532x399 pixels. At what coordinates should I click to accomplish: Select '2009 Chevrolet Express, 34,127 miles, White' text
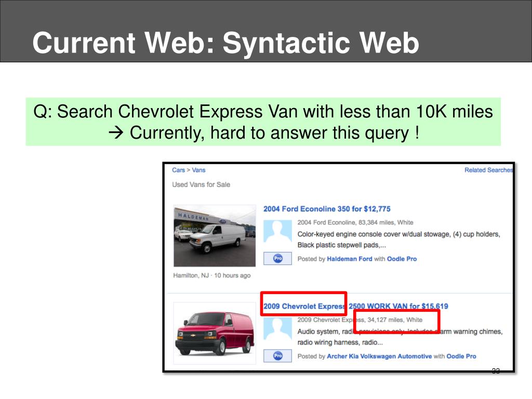click(x=360, y=320)
